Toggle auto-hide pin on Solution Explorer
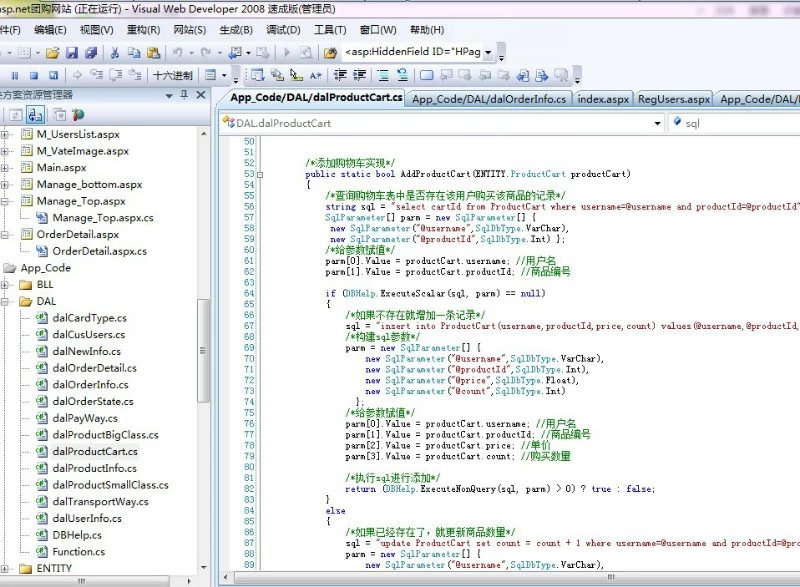800x587 pixels. click(x=184, y=95)
